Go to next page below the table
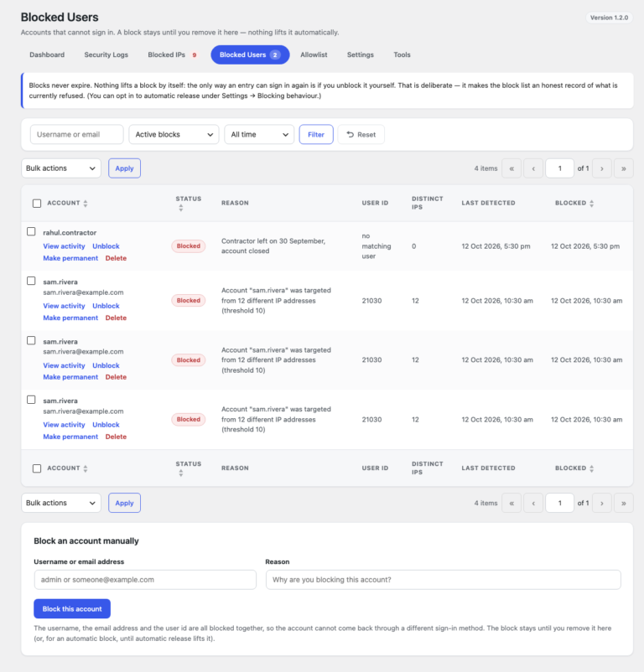The width and height of the screenshot is (644, 672). pyautogui.click(x=602, y=503)
